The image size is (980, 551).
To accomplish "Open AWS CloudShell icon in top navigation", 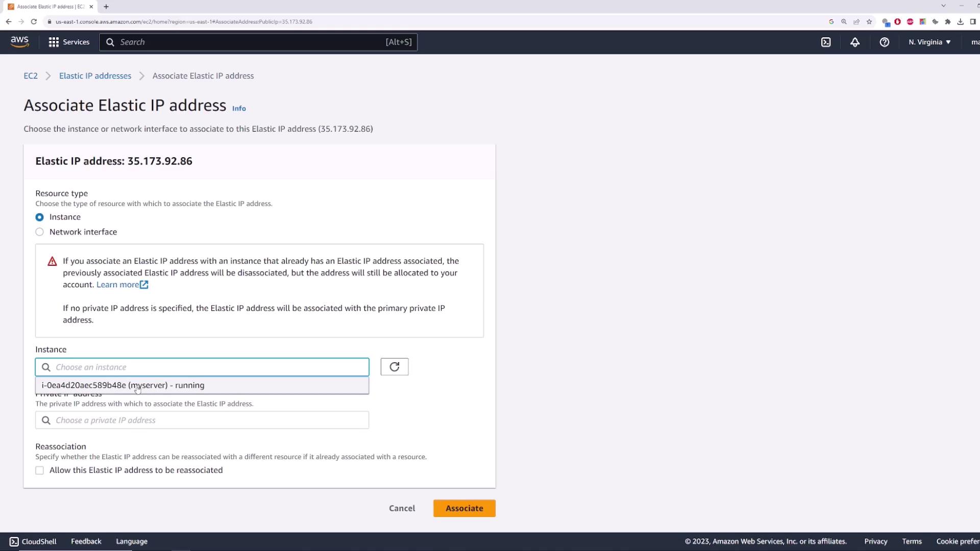I will [x=826, y=42].
